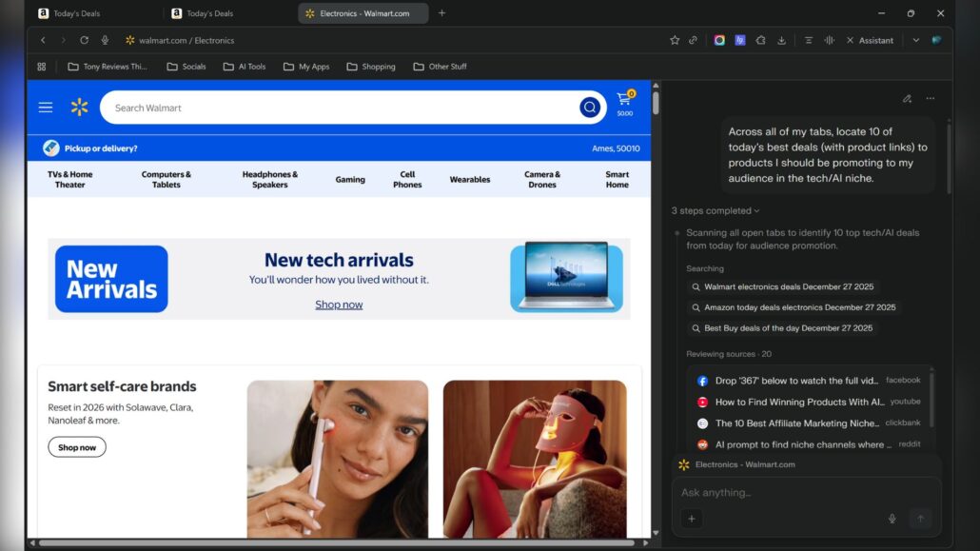
Task: Open Headphones & Speakers category
Action: tap(270, 180)
